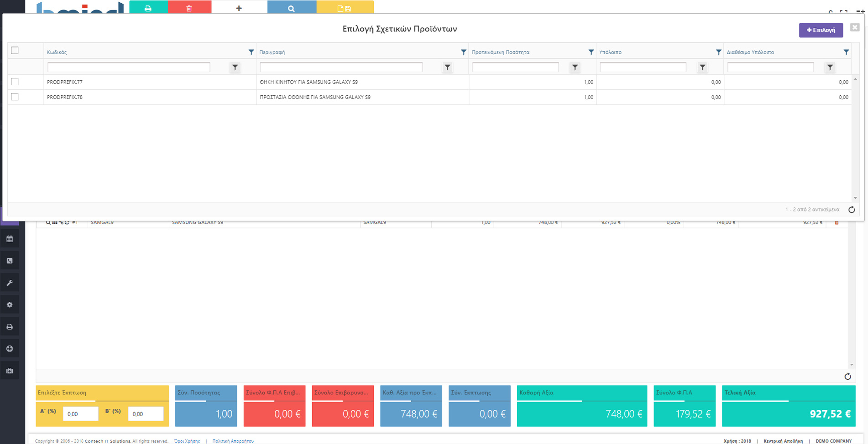The width and height of the screenshot is (868, 444).
Task: Open the Πολιτική Απορρήτου footer link
Action: 233,441
